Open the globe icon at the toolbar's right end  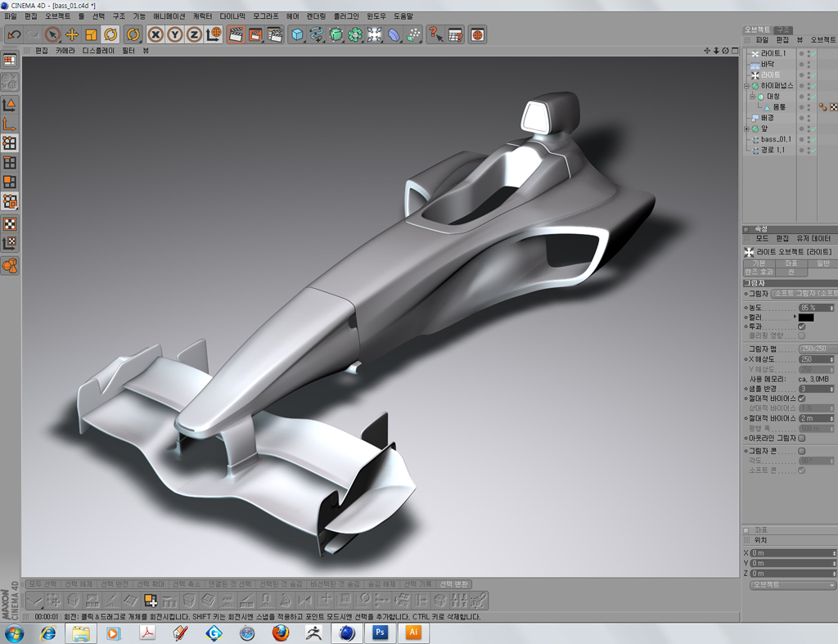coord(477,34)
